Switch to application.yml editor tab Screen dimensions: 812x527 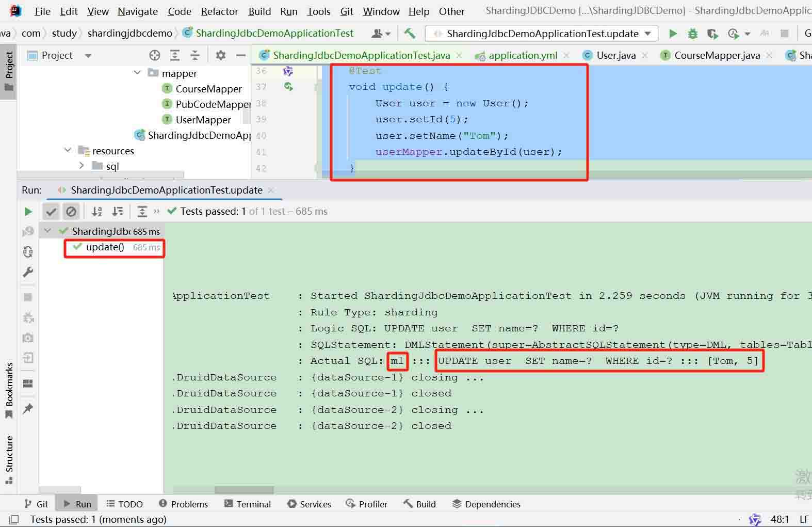pyautogui.click(x=523, y=55)
